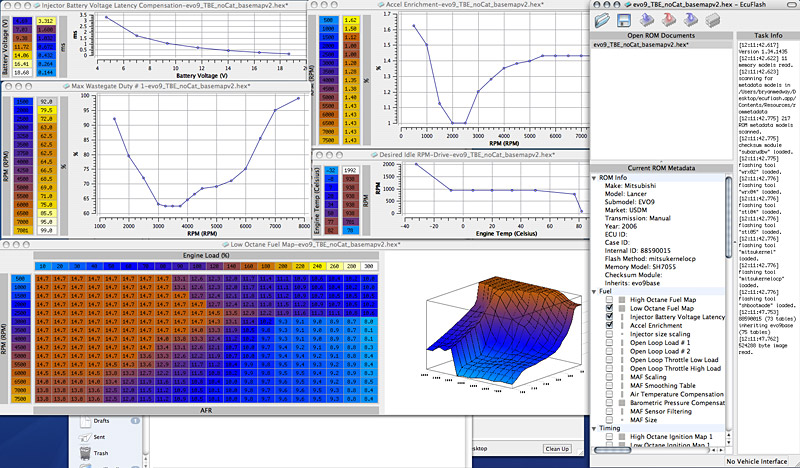
Task: Collapse the Timing tree section
Action: tap(594, 428)
